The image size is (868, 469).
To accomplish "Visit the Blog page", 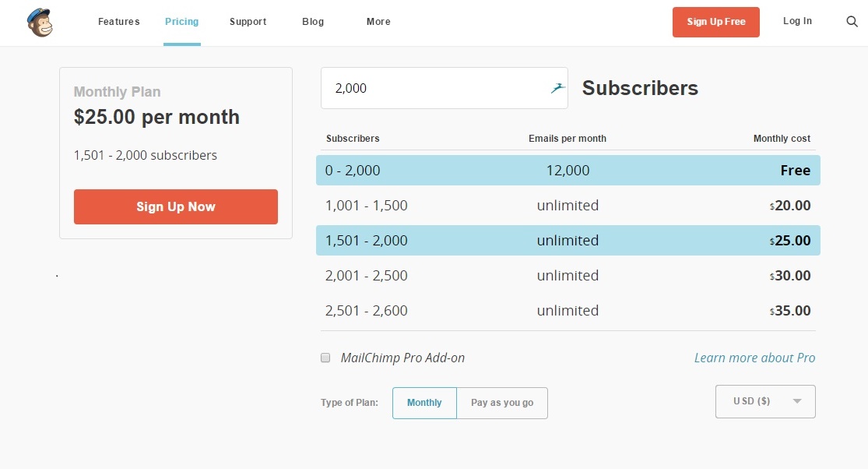I will (313, 22).
